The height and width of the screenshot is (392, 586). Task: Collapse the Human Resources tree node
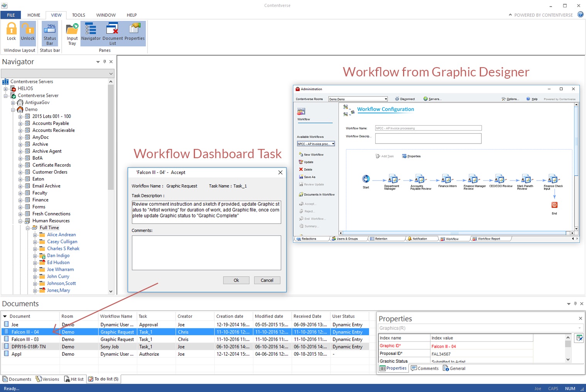tap(20, 221)
